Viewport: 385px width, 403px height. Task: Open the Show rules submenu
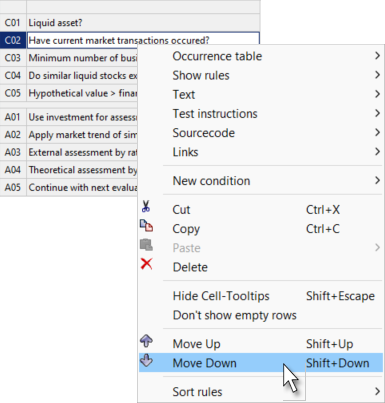click(261, 75)
